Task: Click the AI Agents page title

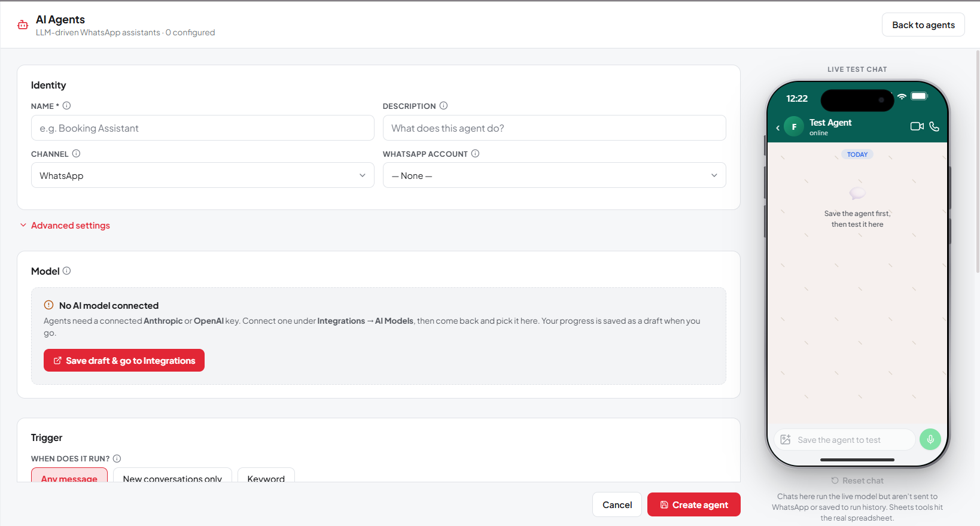Action: tap(60, 20)
